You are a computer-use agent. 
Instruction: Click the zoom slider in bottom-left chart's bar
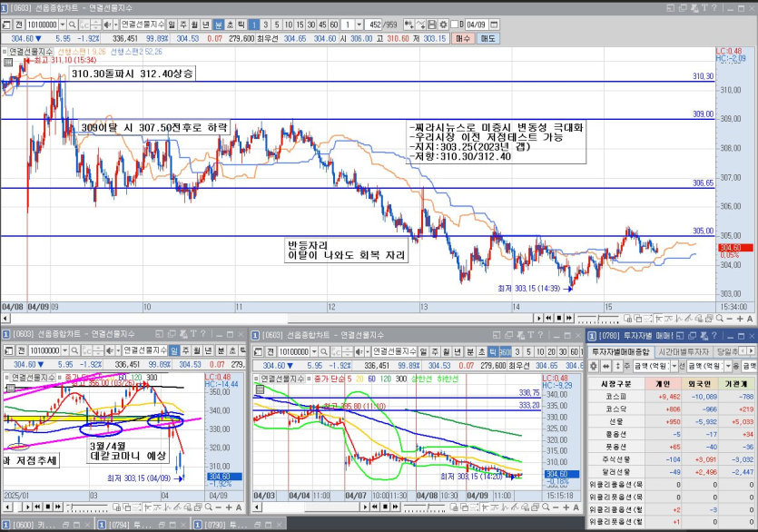point(87,507)
